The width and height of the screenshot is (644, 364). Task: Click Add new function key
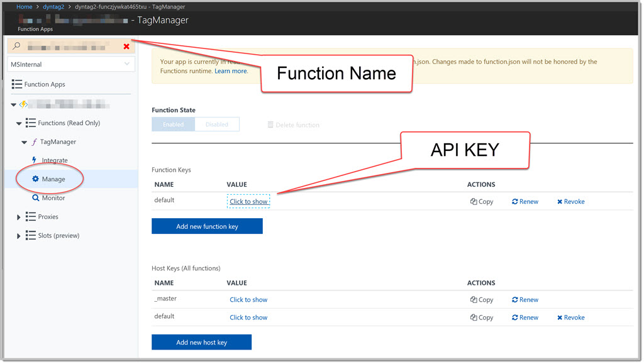point(207,226)
